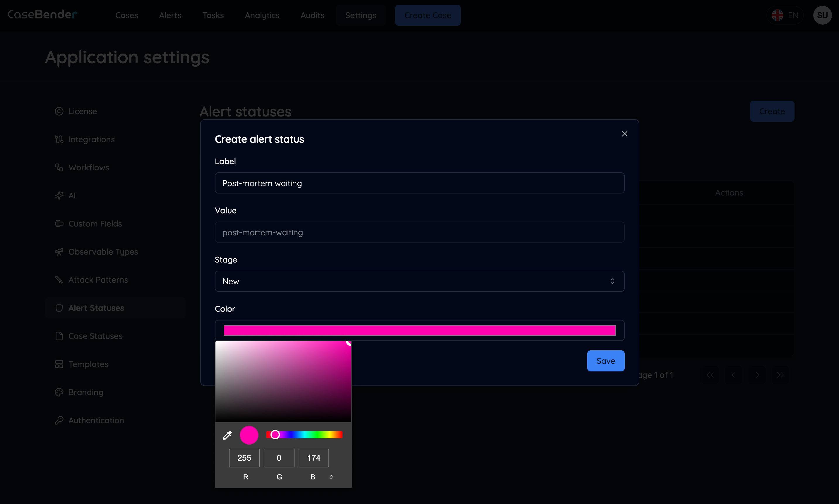Image resolution: width=839 pixels, height=504 pixels.
Task: Select the Workflows sidebar icon
Action: coord(59,167)
